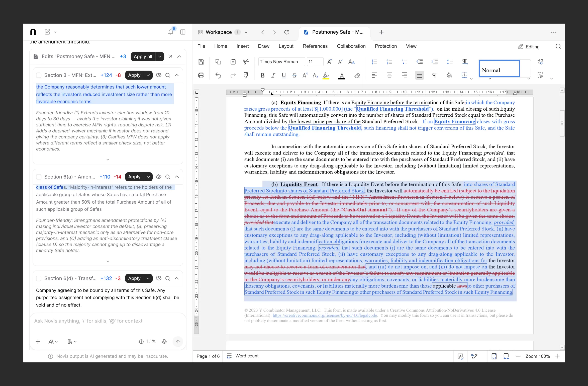Zoom in using the plus button
The image size is (588, 386).
[557, 356]
